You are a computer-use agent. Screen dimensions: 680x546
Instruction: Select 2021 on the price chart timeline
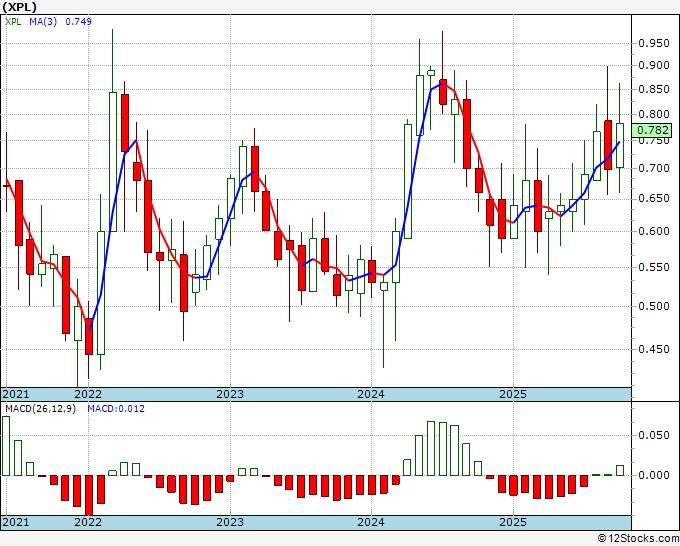pos(16,394)
